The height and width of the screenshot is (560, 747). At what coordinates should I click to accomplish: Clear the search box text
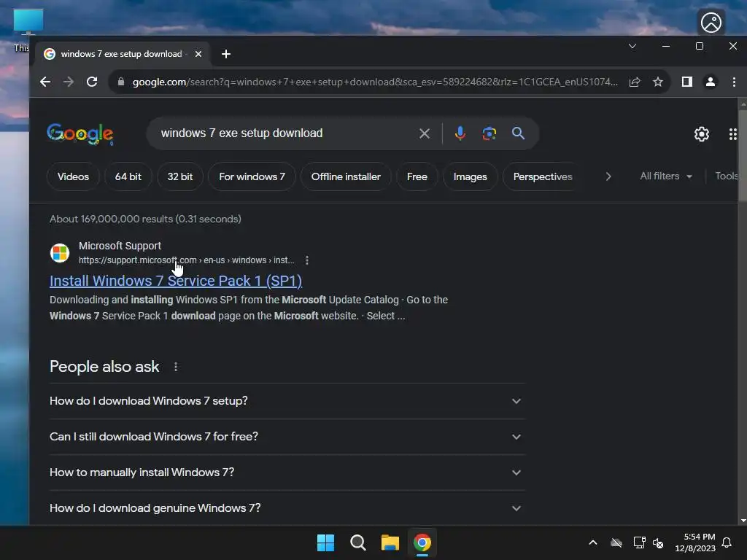pyautogui.click(x=425, y=134)
